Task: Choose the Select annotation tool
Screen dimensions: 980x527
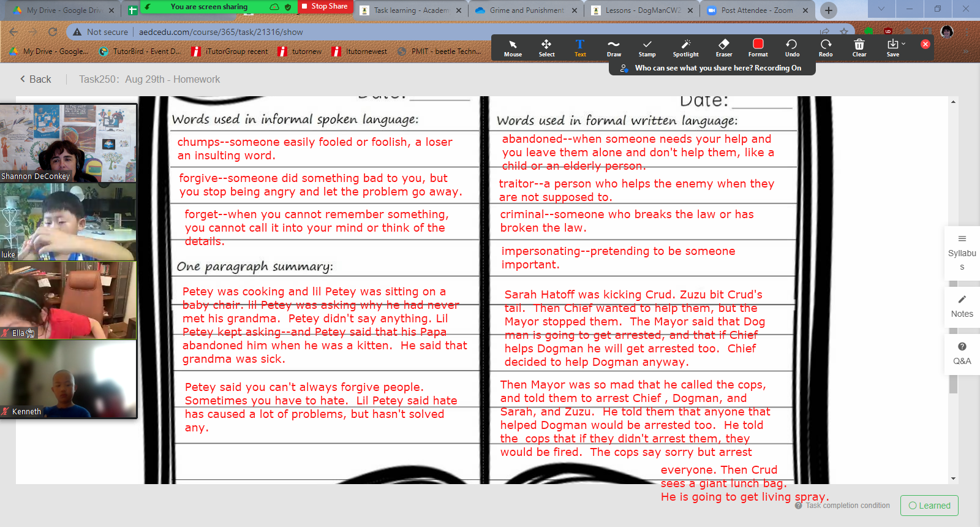Action: pyautogui.click(x=546, y=48)
